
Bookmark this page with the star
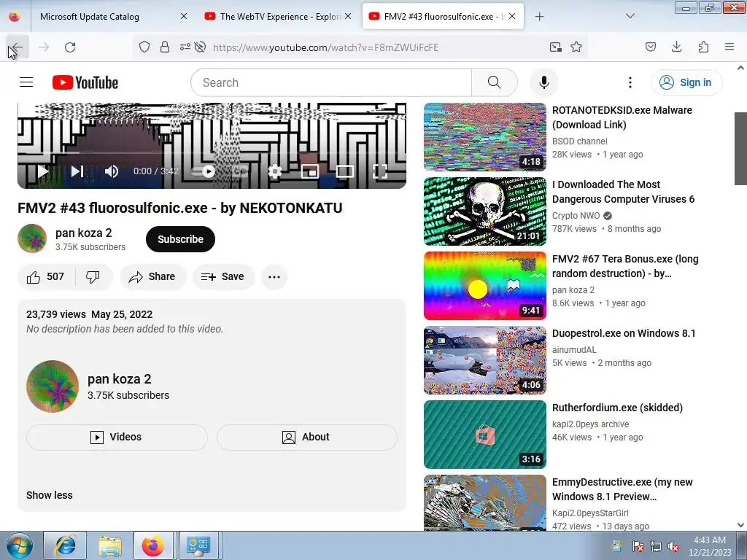(576, 47)
